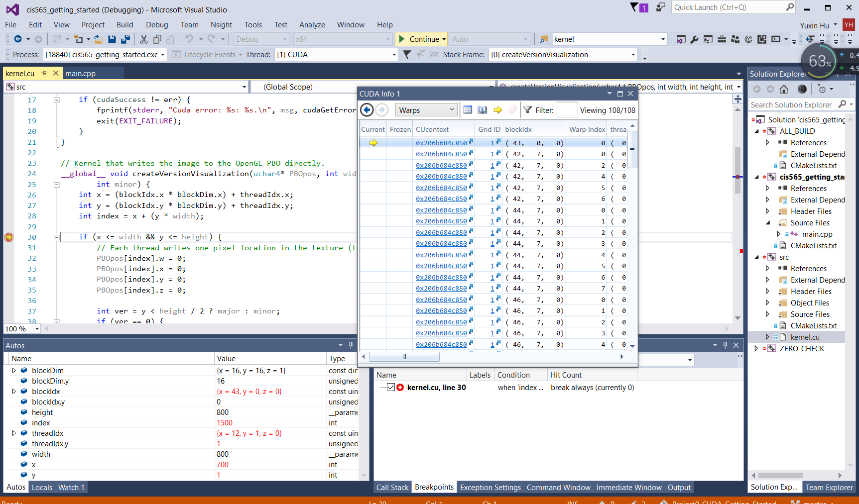Click the wrench icon in toolbar
The height and width of the screenshot is (504, 859).
pyautogui.click(x=694, y=39)
